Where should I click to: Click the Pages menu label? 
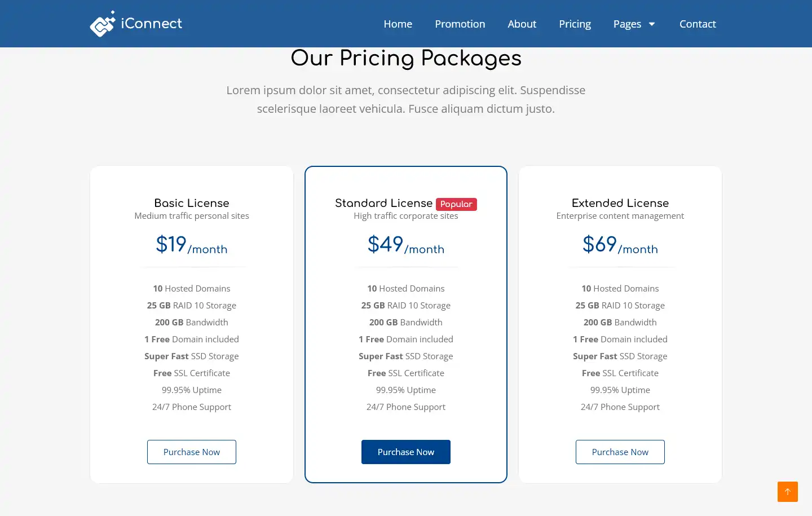(x=627, y=24)
